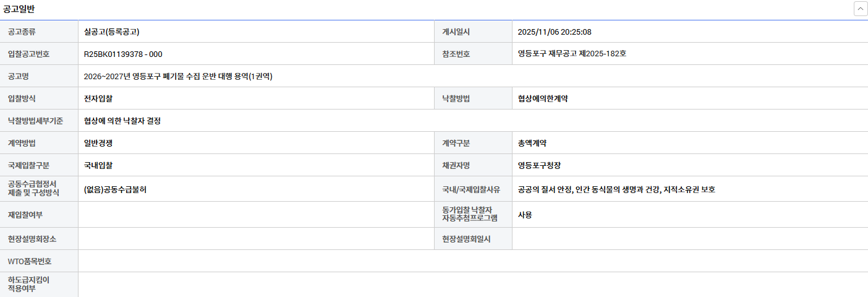Click the bid number R25BK01139378 - 000
This screenshot has height=297, width=868.
tap(123, 54)
